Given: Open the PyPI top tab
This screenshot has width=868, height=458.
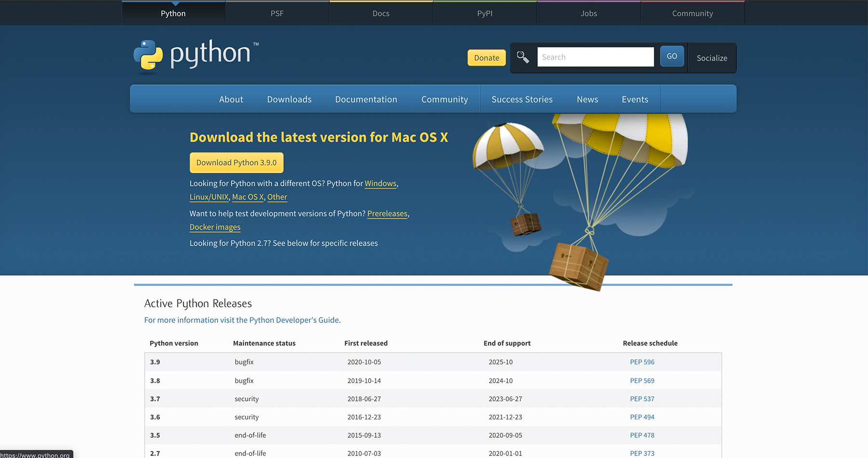Looking at the screenshot, I should point(485,14).
